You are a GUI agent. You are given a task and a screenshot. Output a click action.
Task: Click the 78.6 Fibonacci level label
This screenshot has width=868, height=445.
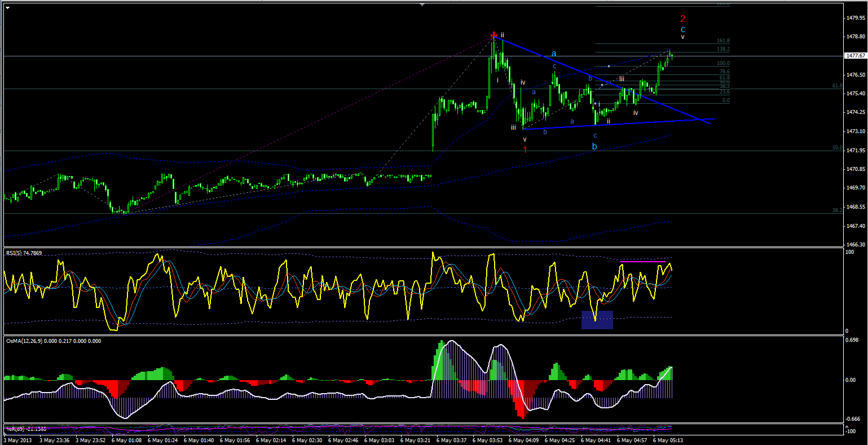click(x=724, y=72)
